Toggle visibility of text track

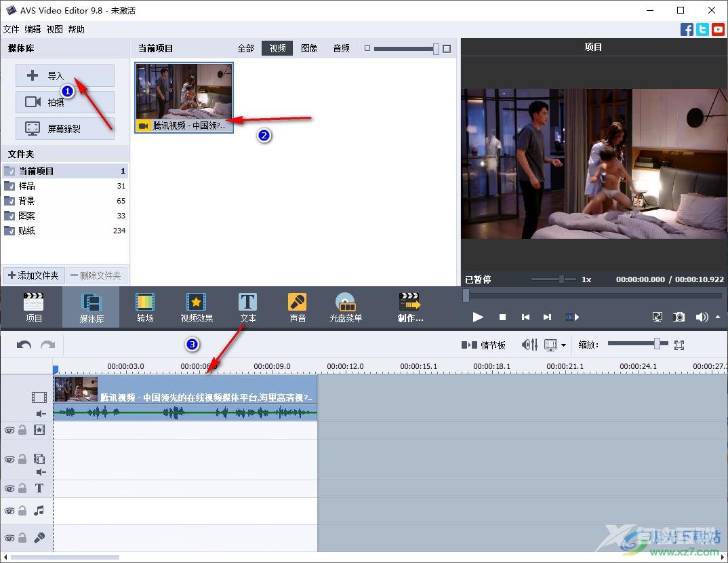9,488
